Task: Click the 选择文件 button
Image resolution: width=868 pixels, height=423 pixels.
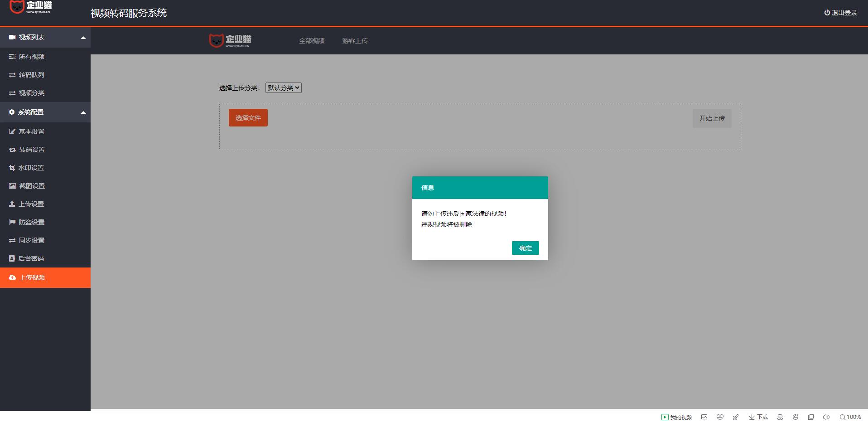Action: click(x=248, y=118)
